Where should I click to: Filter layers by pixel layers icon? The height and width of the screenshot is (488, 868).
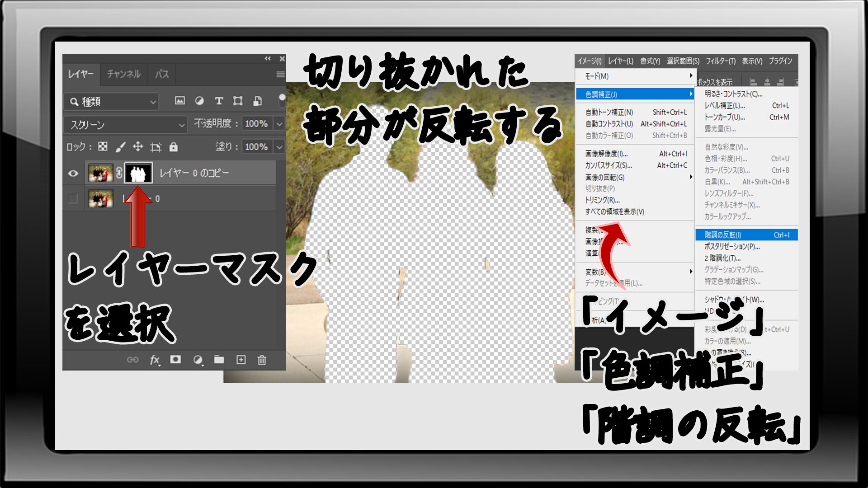pyautogui.click(x=180, y=101)
